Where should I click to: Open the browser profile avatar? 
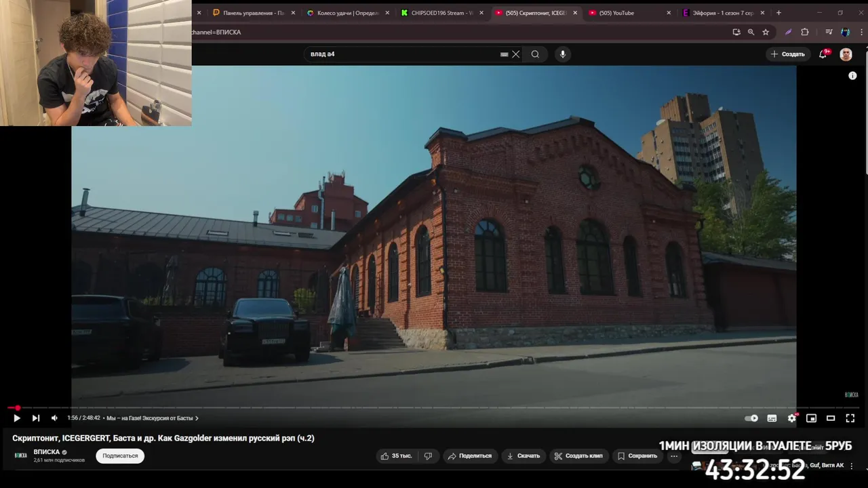coord(846,32)
